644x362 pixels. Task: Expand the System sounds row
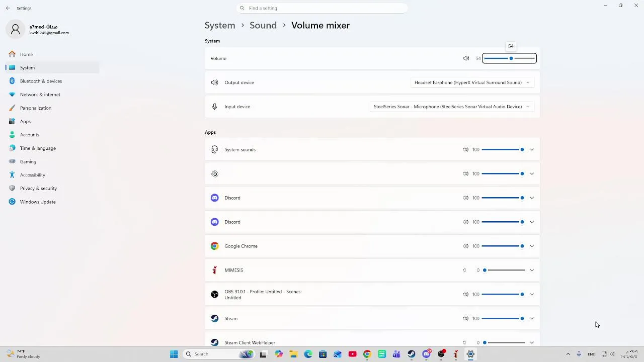click(532, 149)
